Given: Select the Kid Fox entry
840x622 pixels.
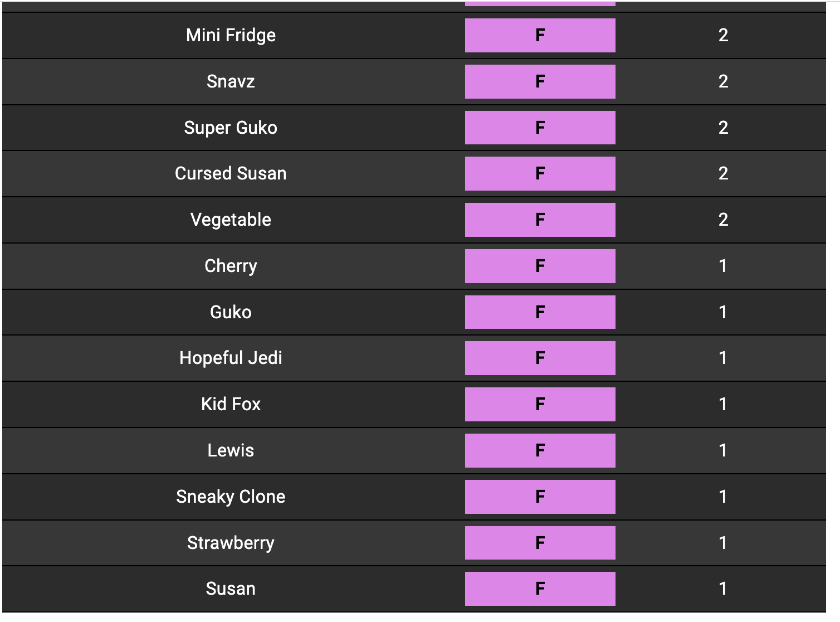Looking at the screenshot, I should [231, 404].
